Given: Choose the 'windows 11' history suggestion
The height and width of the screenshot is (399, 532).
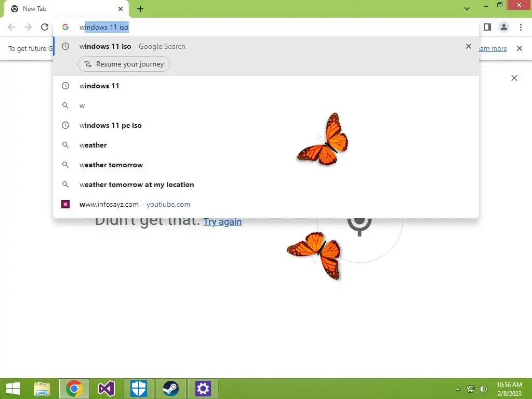Looking at the screenshot, I should click(266, 86).
